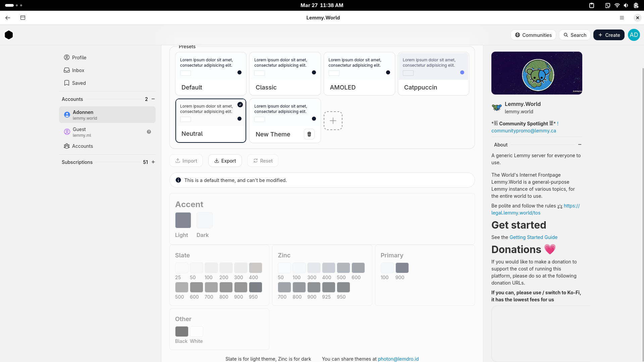Open the hamburger menu in title bar
The height and width of the screenshot is (362, 644).
622,18
